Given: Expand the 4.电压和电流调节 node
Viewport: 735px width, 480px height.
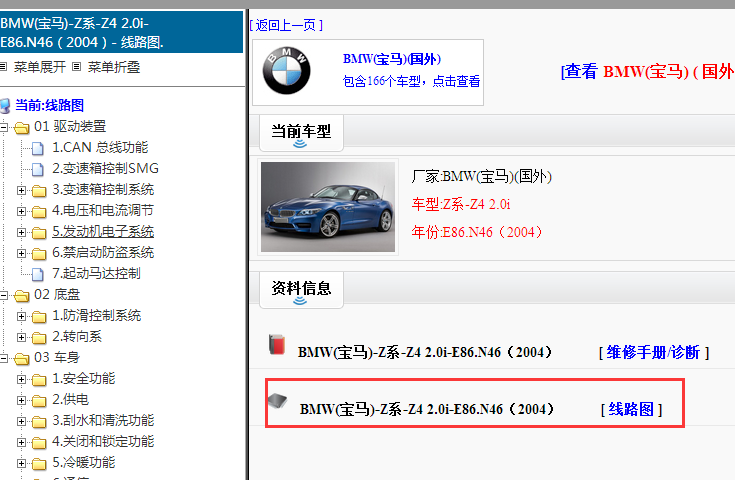Looking at the screenshot, I should (22, 211).
